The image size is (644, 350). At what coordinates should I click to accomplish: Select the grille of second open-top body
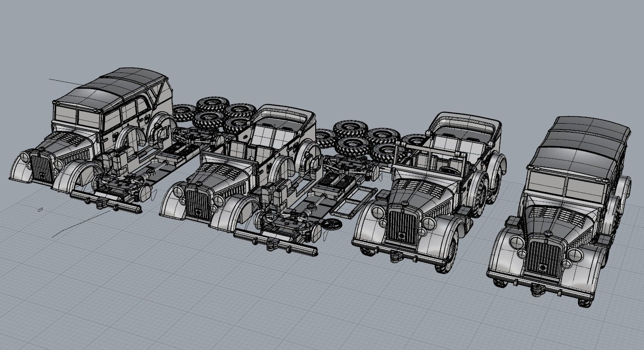[199, 205]
